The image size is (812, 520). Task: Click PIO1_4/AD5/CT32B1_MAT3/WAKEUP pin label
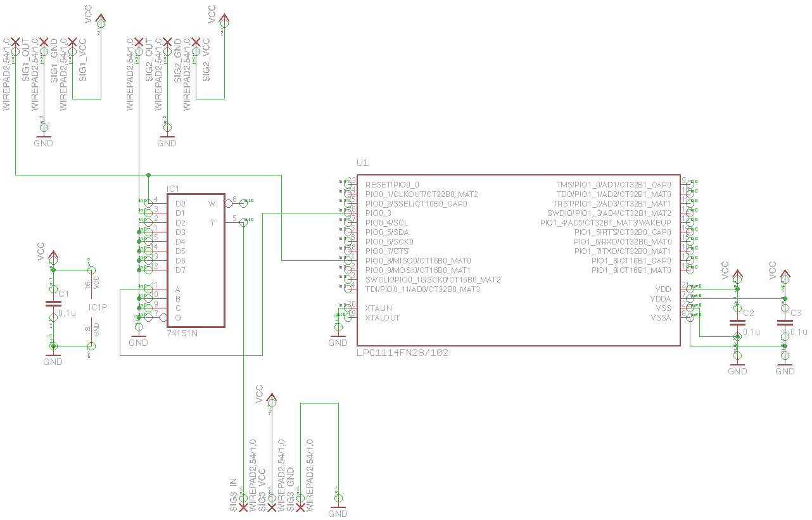[606, 223]
